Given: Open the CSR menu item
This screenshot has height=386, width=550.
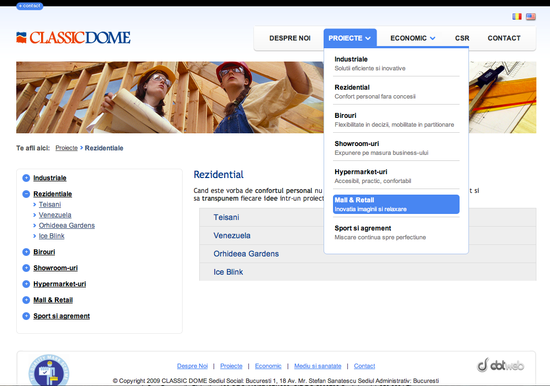Looking at the screenshot, I should (x=462, y=38).
